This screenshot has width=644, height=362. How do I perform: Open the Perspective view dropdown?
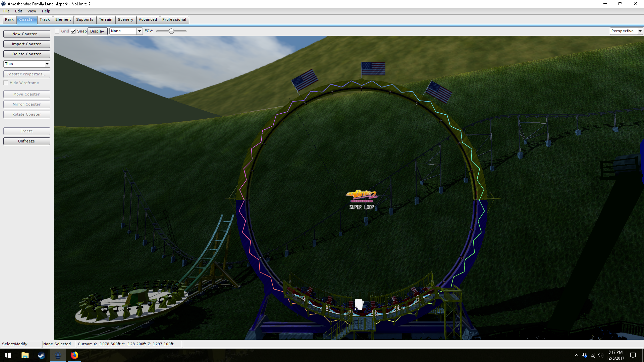tap(640, 31)
